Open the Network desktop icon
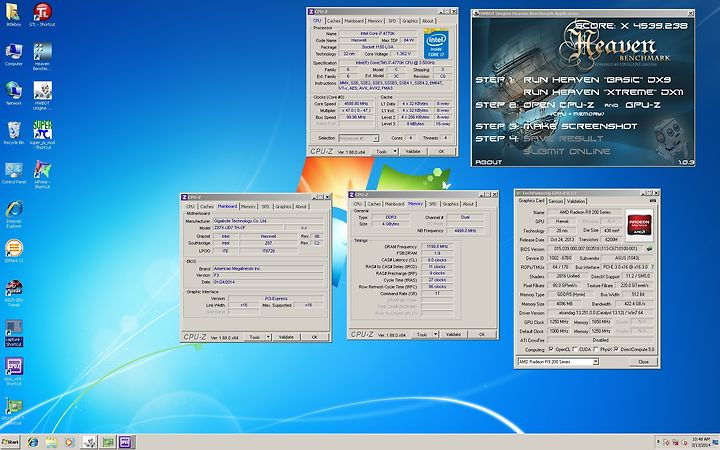Viewport: 720px width, 450px height. tap(13, 94)
